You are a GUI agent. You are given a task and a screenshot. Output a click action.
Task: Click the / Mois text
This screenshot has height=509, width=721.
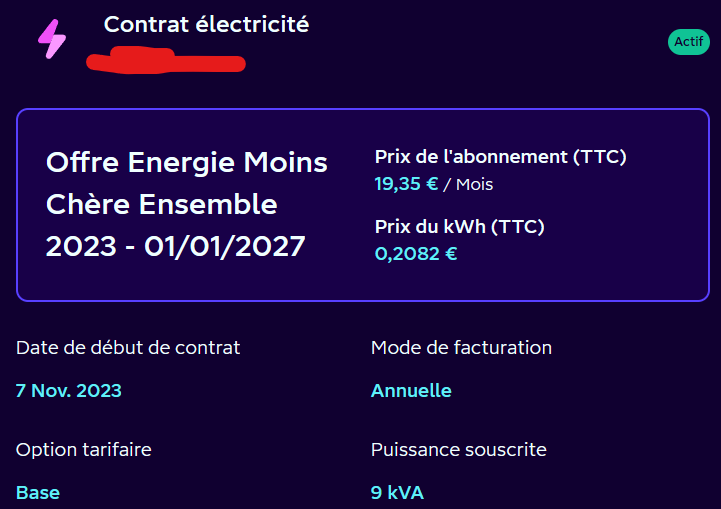tap(468, 184)
